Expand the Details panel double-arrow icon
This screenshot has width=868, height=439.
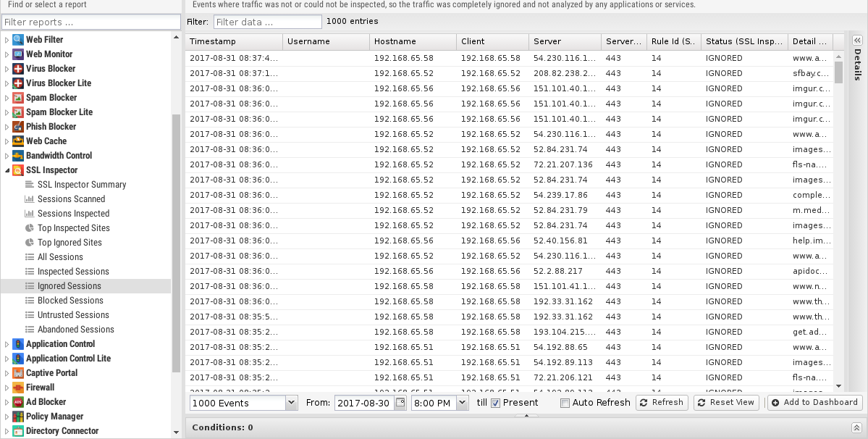pos(857,41)
